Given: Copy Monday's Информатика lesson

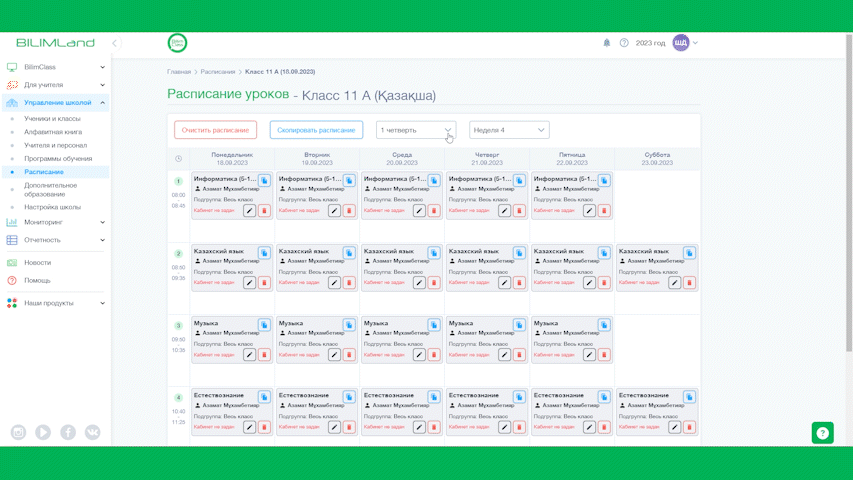Looking at the screenshot, I should click(264, 180).
